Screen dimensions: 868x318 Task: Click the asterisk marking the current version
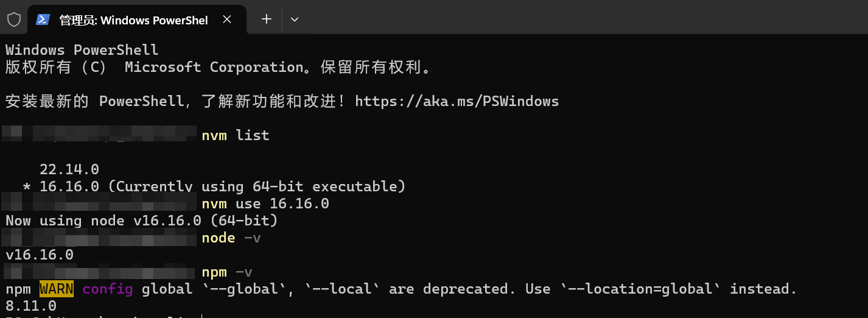(27, 186)
